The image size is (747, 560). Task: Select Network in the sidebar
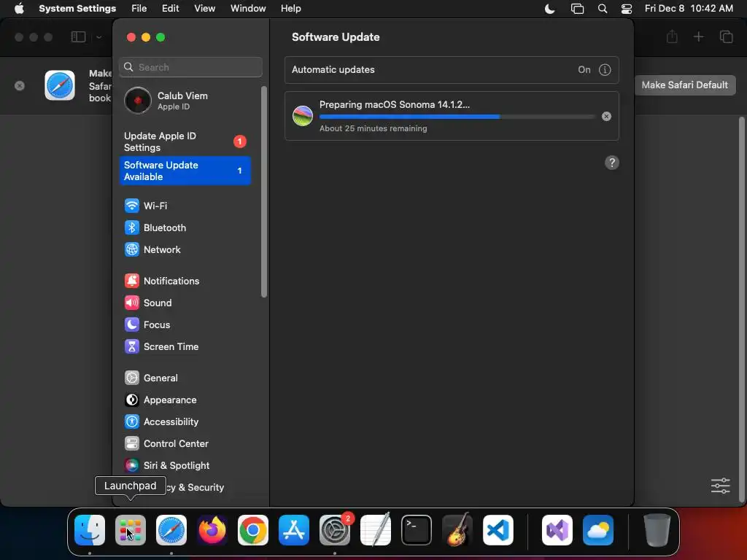pos(185,249)
